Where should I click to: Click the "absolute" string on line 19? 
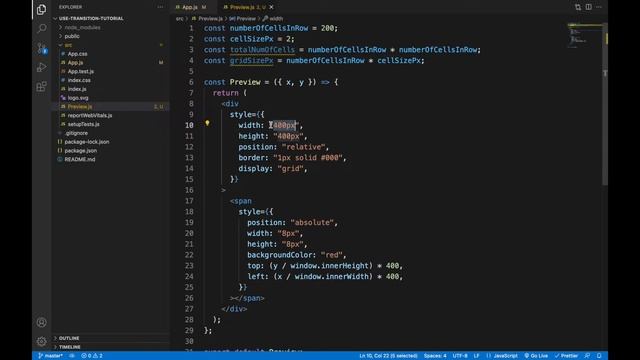pos(312,222)
